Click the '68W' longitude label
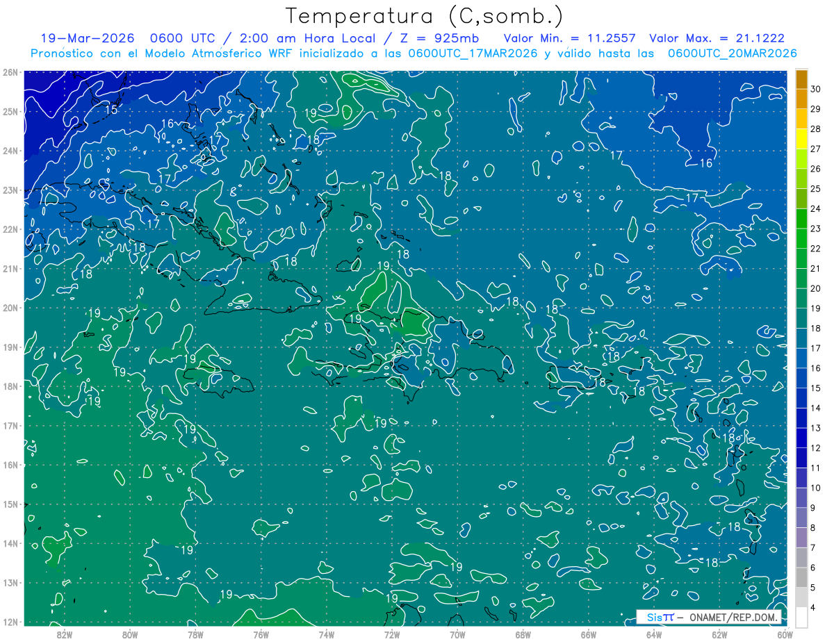Screen dimensions: 834x644 pyautogui.click(x=523, y=634)
